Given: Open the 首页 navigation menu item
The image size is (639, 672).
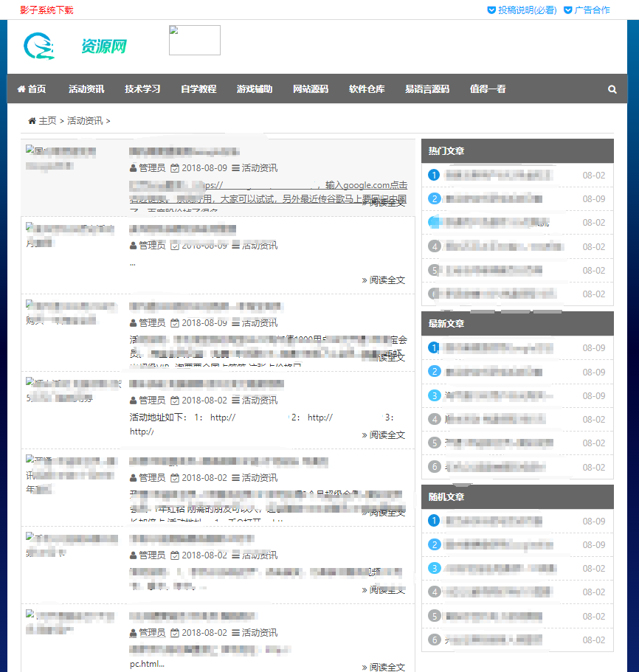Looking at the screenshot, I should pos(32,89).
